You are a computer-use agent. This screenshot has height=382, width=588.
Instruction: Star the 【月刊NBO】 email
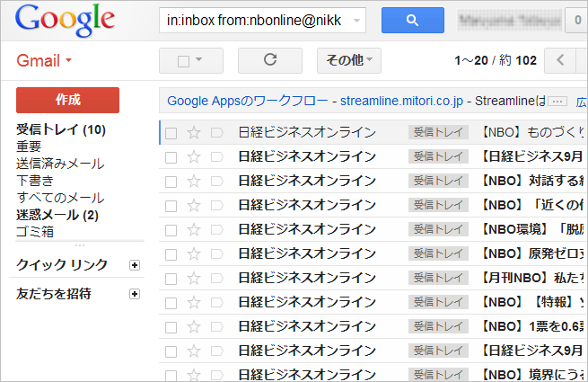tap(194, 279)
